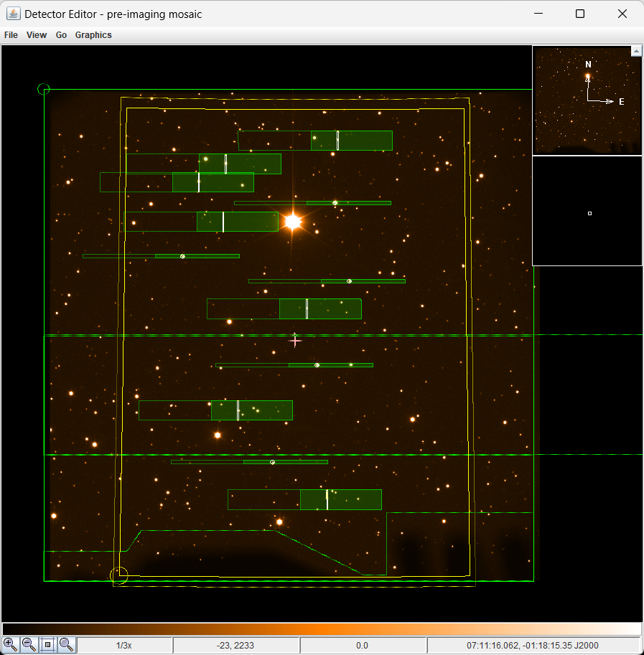
Task: Click the zoom out magnifier icon
Action: pos(29,645)
